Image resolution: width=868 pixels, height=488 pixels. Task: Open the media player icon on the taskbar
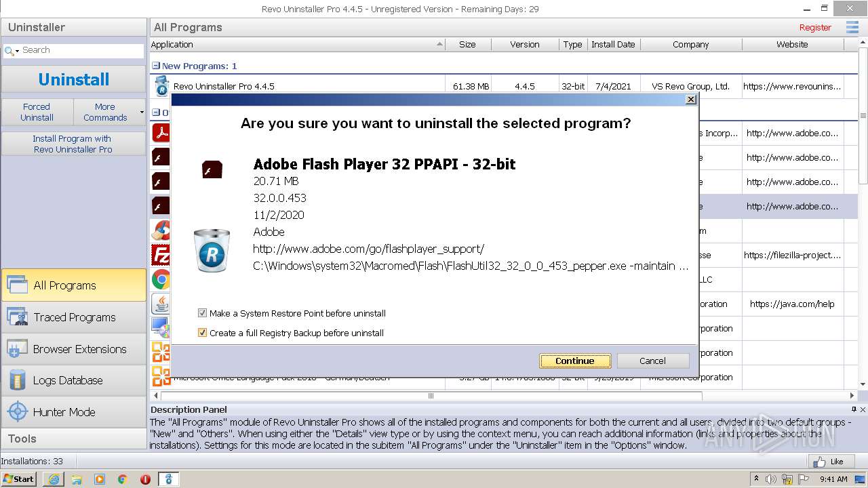tap(100, 479)
